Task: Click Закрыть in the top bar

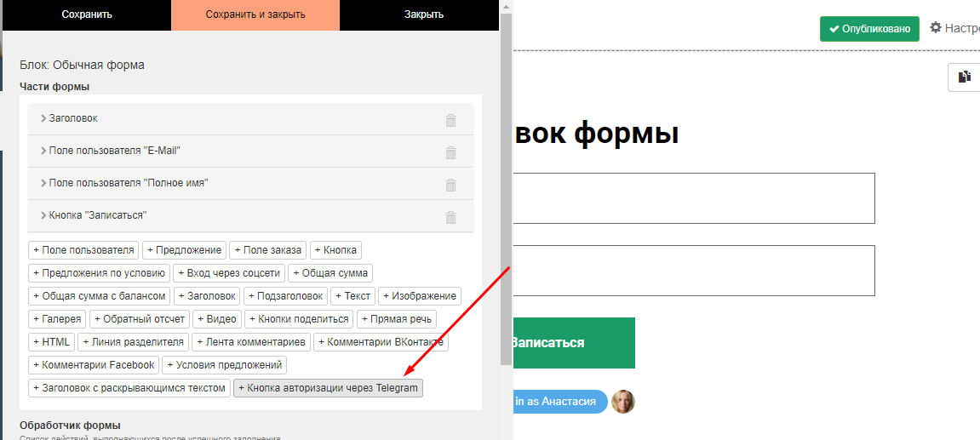Action: [424, 14]
